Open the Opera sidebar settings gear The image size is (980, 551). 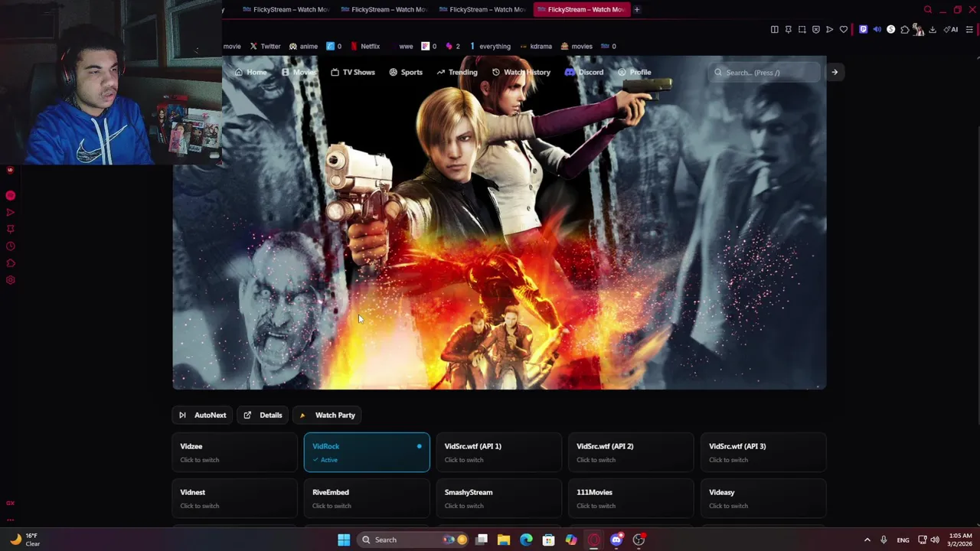(11, 280)
